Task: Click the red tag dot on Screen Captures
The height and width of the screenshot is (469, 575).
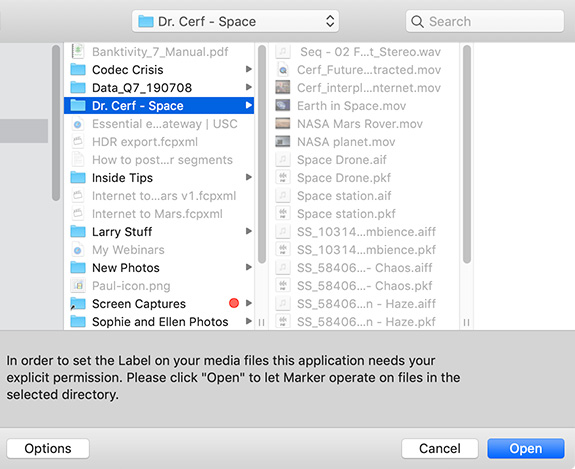Action: click(234, 303)
